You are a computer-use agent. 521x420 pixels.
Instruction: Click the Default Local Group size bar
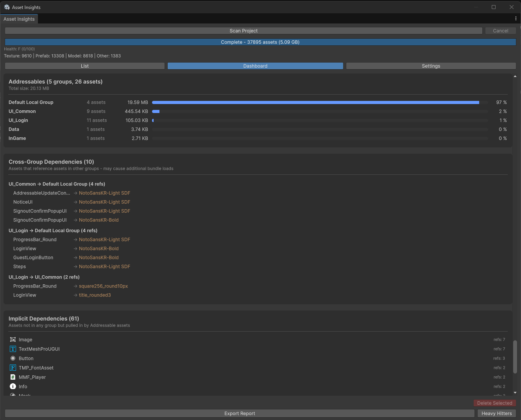point(320,102)
